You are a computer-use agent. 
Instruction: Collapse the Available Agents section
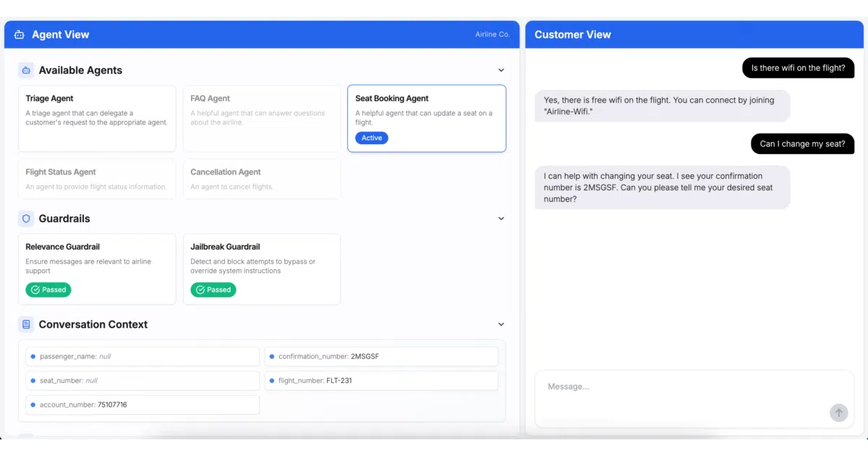501,70
